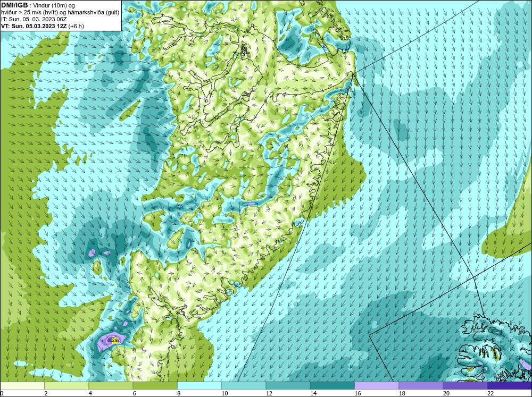
Task: Select the 18–20 m/s purple legend swatch
Action: (x=421, y=385)
